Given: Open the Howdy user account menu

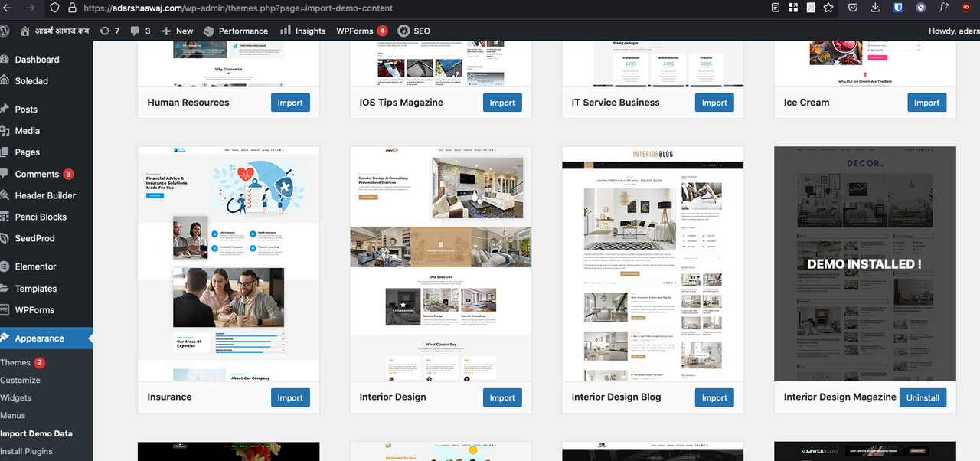Looking at the screenshot, I should (953, 31).
